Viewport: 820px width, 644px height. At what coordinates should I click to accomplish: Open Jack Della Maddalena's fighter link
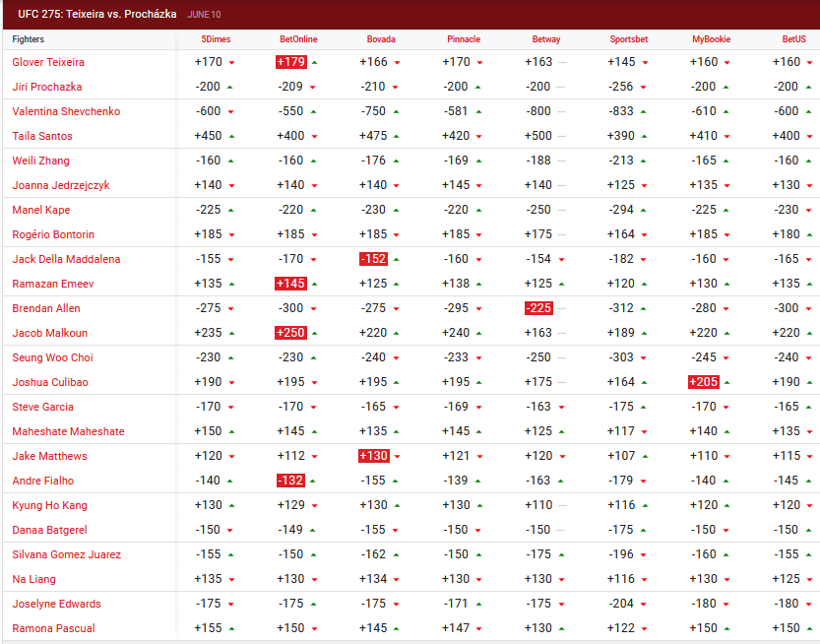pos(66,259)
